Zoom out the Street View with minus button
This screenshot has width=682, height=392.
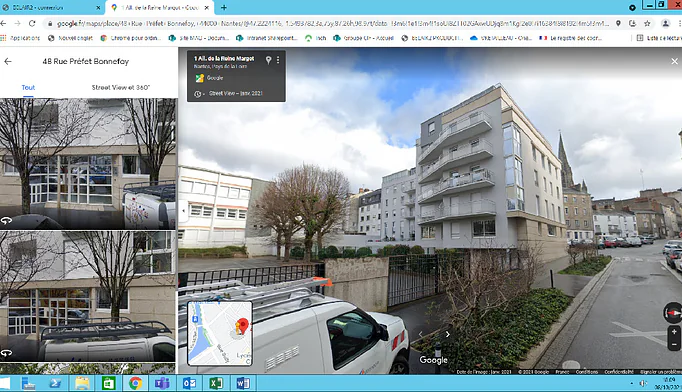tap(674, 344)
